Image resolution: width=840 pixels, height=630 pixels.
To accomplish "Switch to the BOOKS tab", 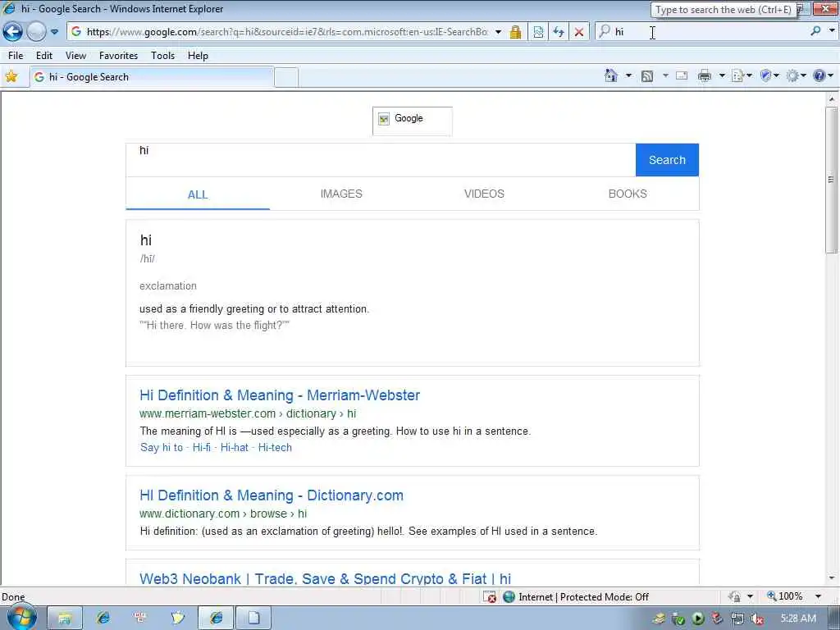I will pos(628,194).
